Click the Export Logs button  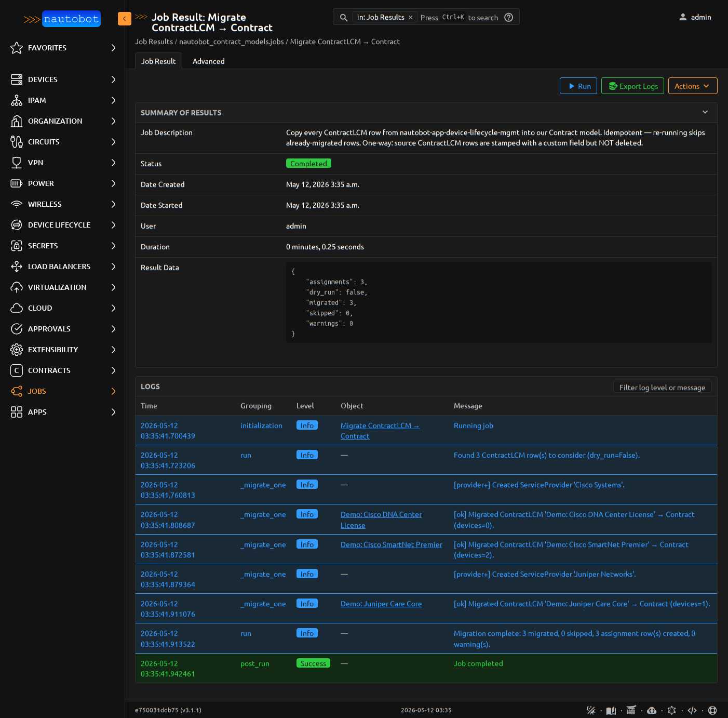tap(632, 86)
